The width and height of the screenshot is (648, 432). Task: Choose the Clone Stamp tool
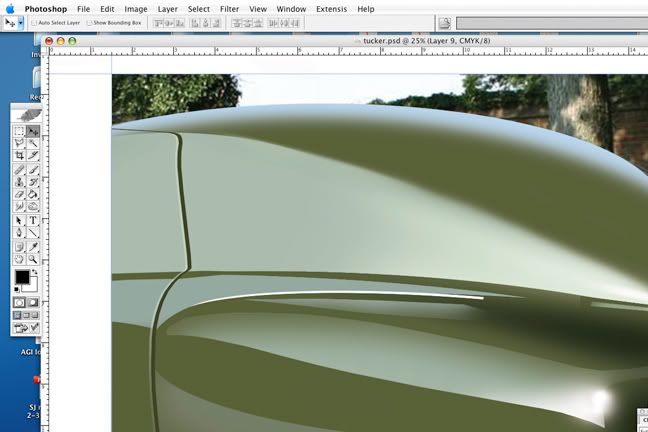pos(19,182)
